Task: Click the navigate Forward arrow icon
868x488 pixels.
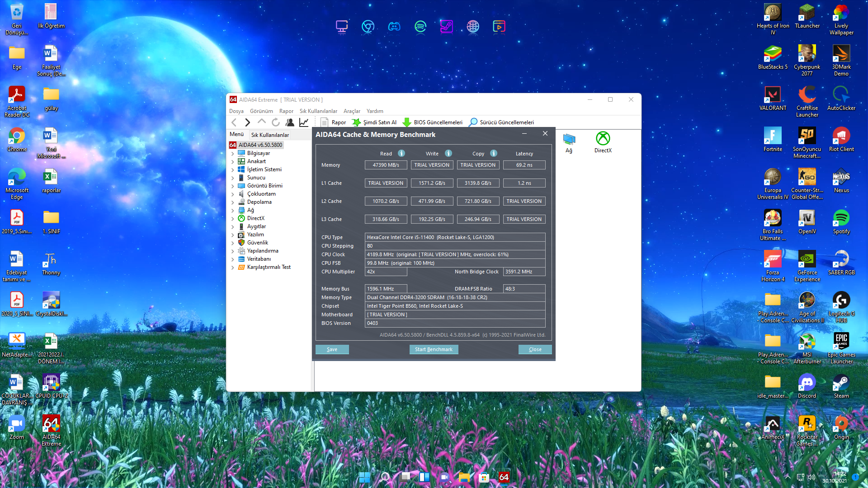Action: (247, 122)
